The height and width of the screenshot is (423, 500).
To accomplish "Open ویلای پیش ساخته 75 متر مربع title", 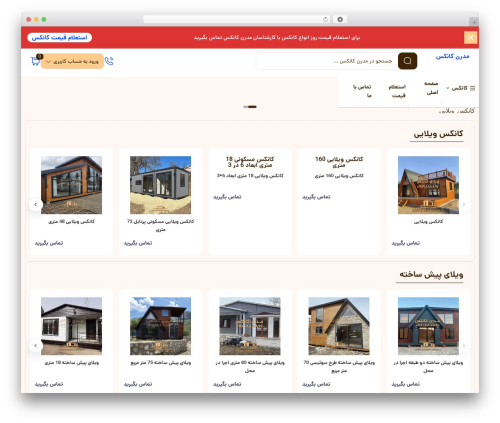I will click(161, 362).
